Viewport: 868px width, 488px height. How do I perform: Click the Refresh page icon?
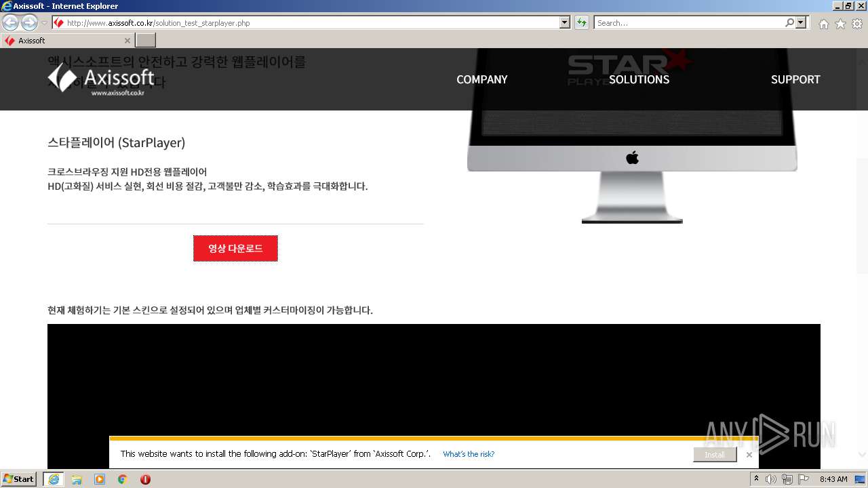[x=582, y=23]
